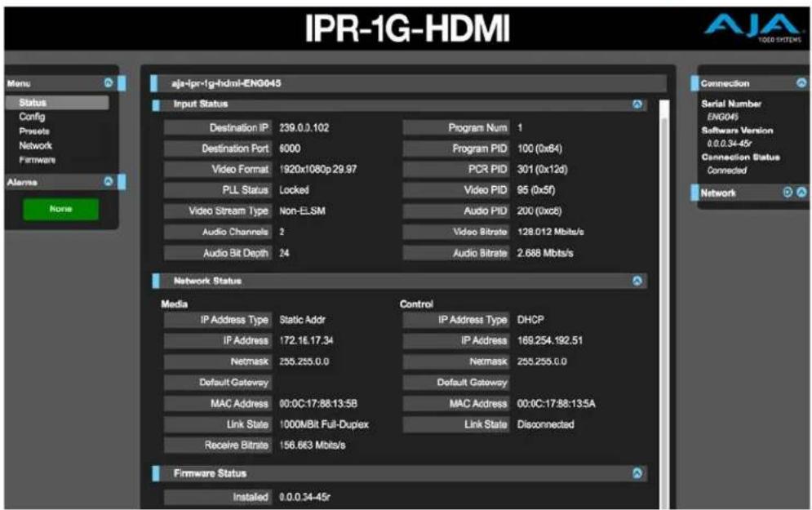This screenshot has height=510, width=812.
Task: Select Program PID value 100 (0x64)
Action: point(539,149)
